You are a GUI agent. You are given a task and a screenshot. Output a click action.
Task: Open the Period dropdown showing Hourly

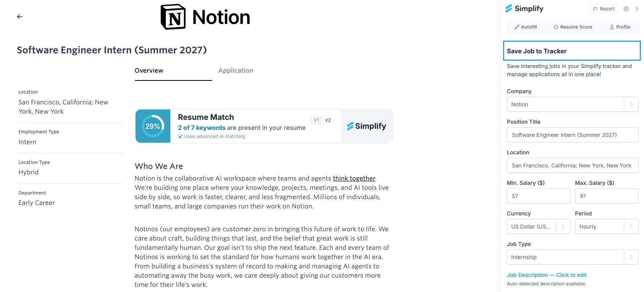(x=606, y=227)
